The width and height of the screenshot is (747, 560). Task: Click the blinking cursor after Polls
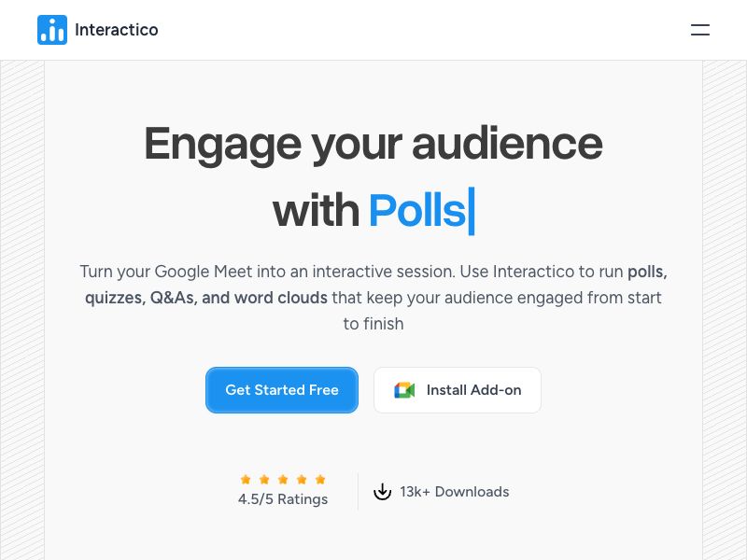pos(472,211)
